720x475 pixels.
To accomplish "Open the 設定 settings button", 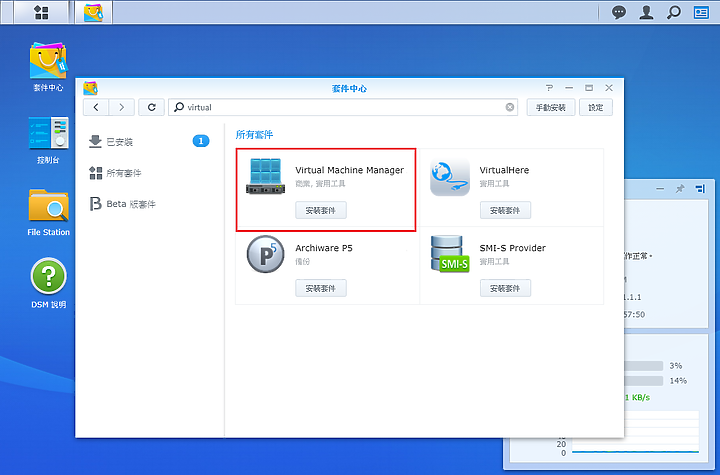I will coord(596,107).
